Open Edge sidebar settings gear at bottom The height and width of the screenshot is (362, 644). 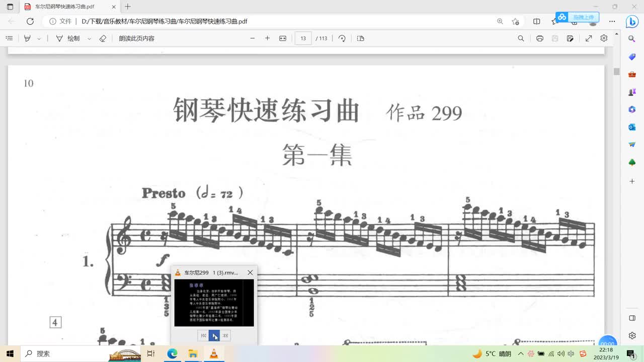click(632, 335)
